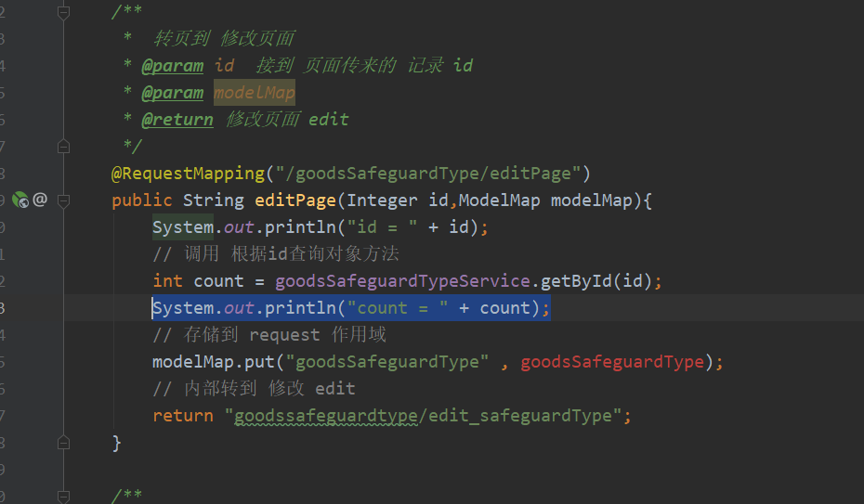Click the Javadoc description 转页到 修改页面
864x504 pixels.
(x=224, y=38)
